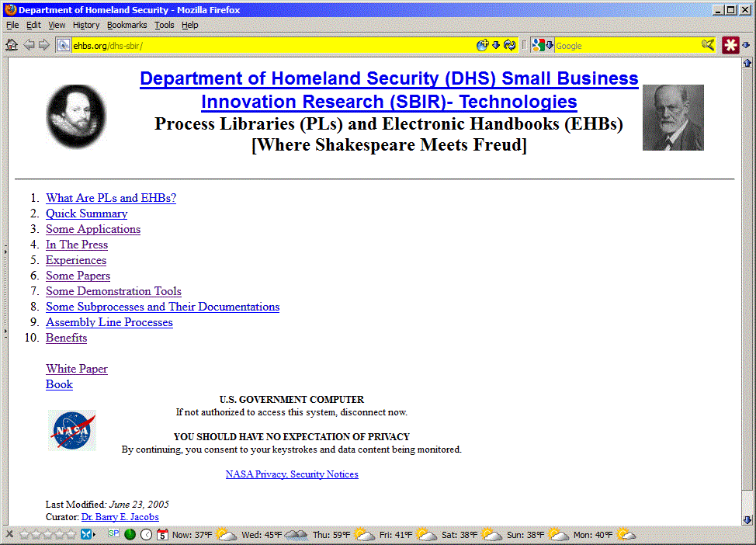Open the History menu

point(86,25)
